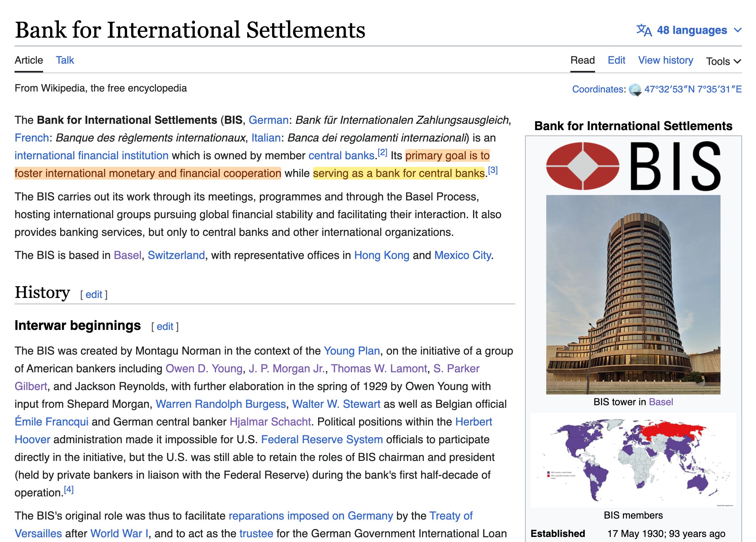
Task: Open the central banks link
Action: click(x=342, y=155)
